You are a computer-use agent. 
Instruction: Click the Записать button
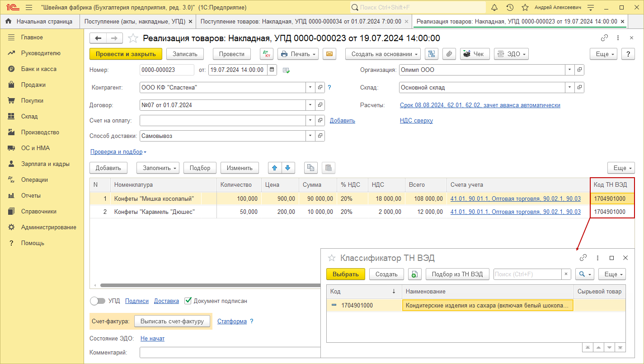point(185,54)
